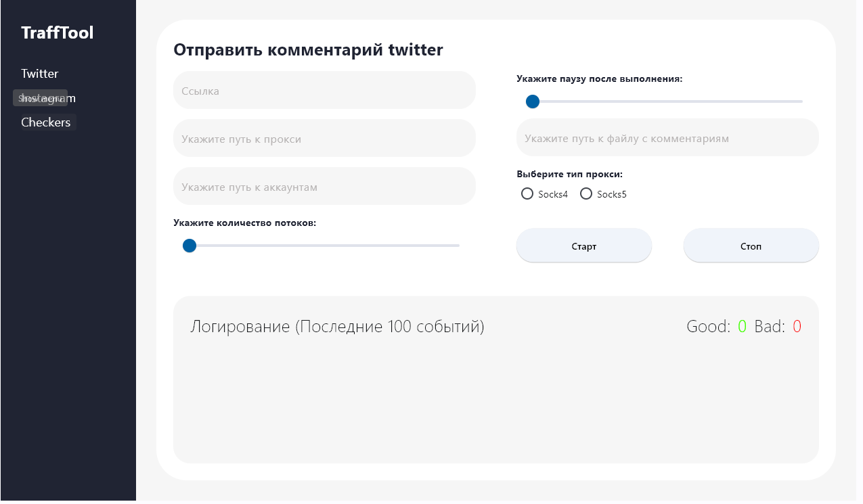Viewport: 863px width, 504px height.
Task: Click the accounts path field (путь к аккаунтам)
Action: coord(324,187)
